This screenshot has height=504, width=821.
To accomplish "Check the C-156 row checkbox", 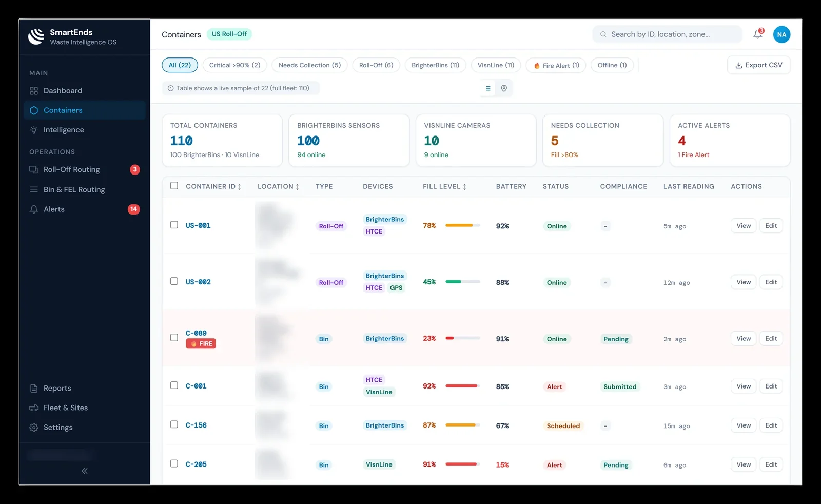I will point(174,424).
